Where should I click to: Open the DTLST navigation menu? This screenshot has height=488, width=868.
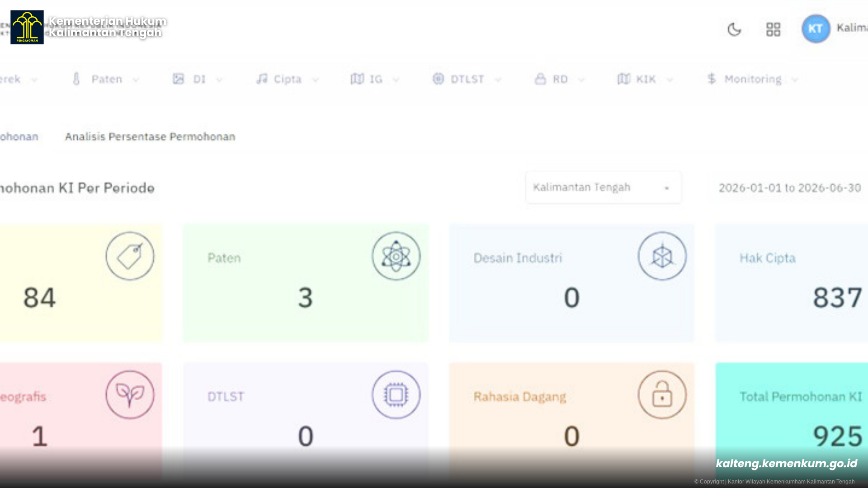pos(467,79)
